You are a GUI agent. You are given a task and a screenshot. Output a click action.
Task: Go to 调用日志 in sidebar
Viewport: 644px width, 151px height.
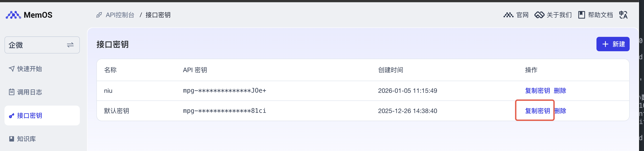click(x=30, y=92)
